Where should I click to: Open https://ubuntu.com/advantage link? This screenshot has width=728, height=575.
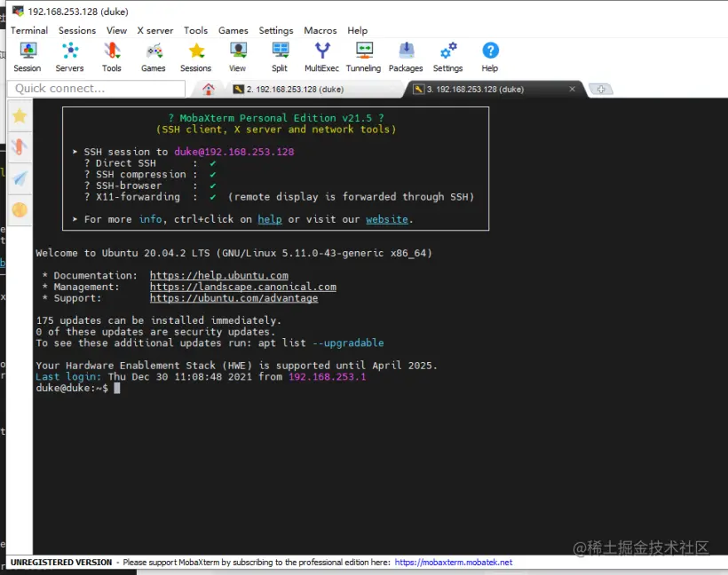click(234, 298)
